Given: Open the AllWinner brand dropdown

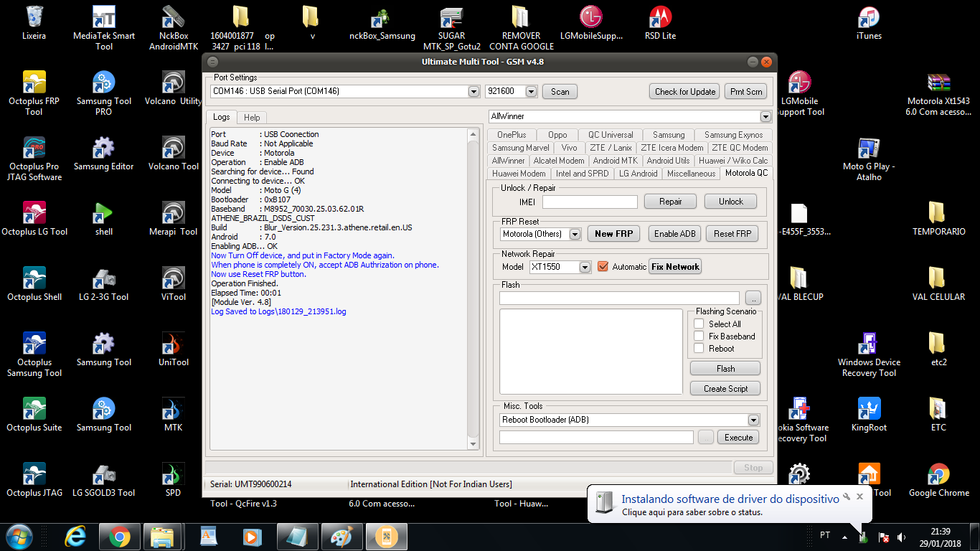Looking at the screenshot, I should [x=765, y=116].
